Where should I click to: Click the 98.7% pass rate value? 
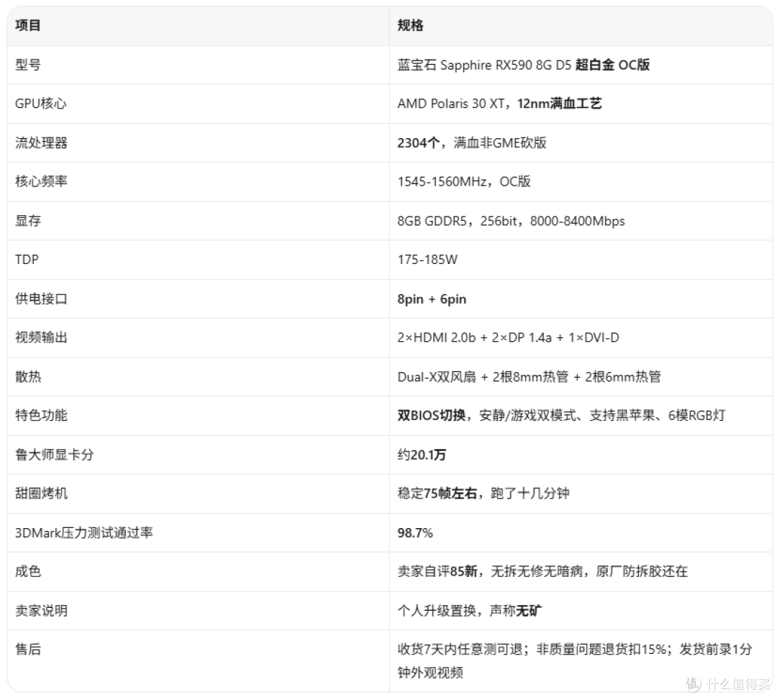(415, 532)
